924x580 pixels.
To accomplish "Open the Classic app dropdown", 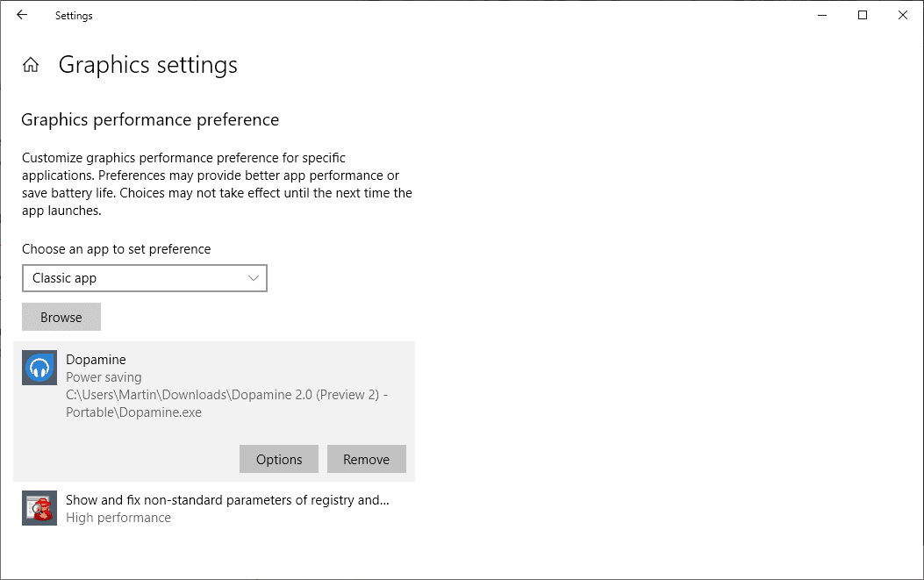I will tap(145, 278).
